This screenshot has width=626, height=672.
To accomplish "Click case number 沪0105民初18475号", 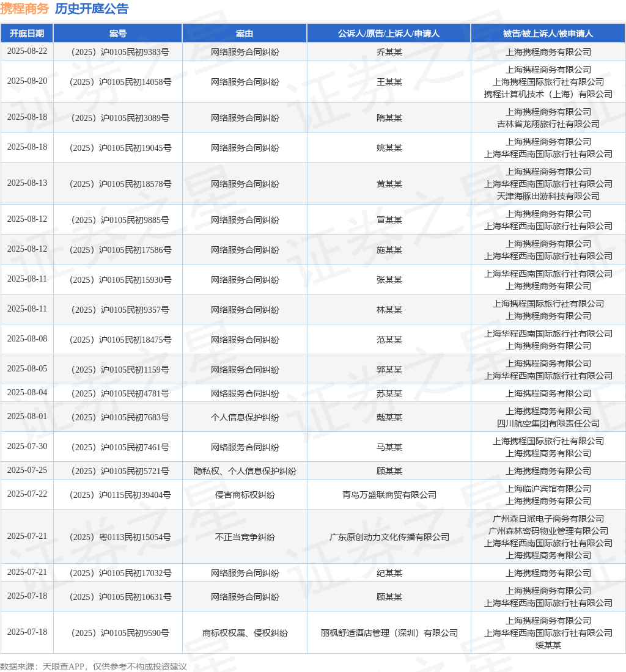I will [x=120, y=340].
